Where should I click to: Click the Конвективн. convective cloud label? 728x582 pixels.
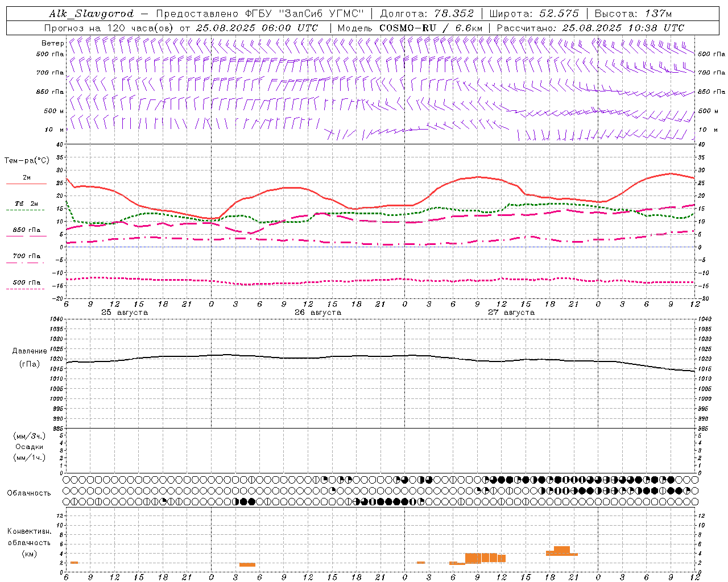pos(29,531)
